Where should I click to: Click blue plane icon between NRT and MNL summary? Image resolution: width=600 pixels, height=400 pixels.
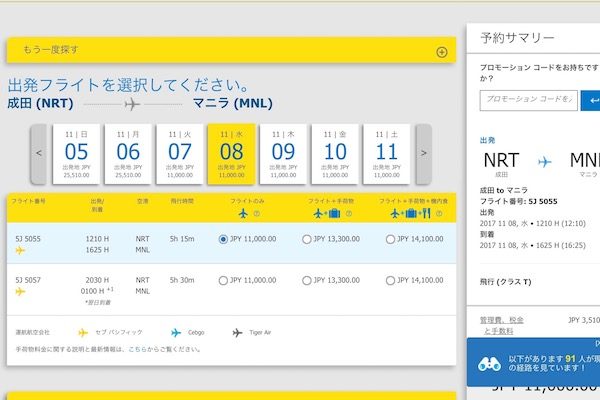[x=544, y=162]
